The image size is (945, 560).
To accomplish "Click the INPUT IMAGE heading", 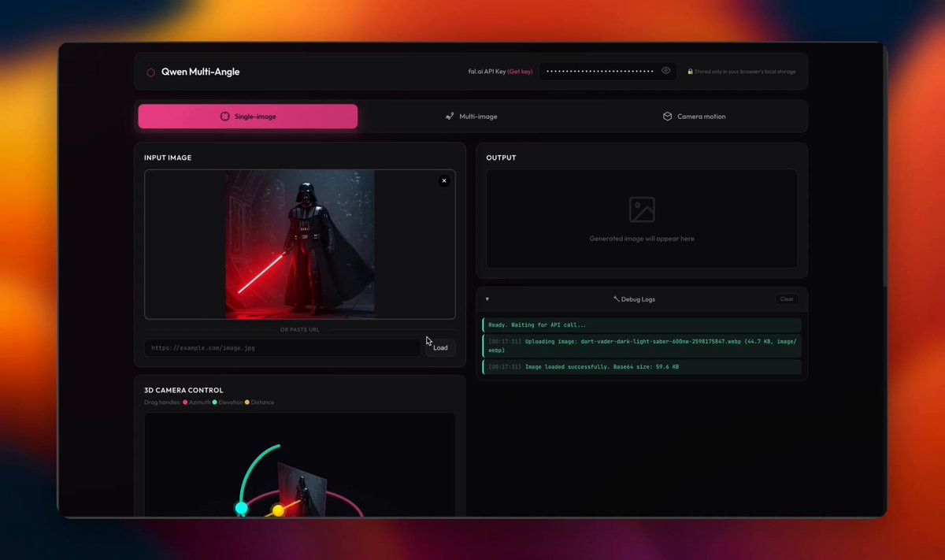I will [168, 158].
